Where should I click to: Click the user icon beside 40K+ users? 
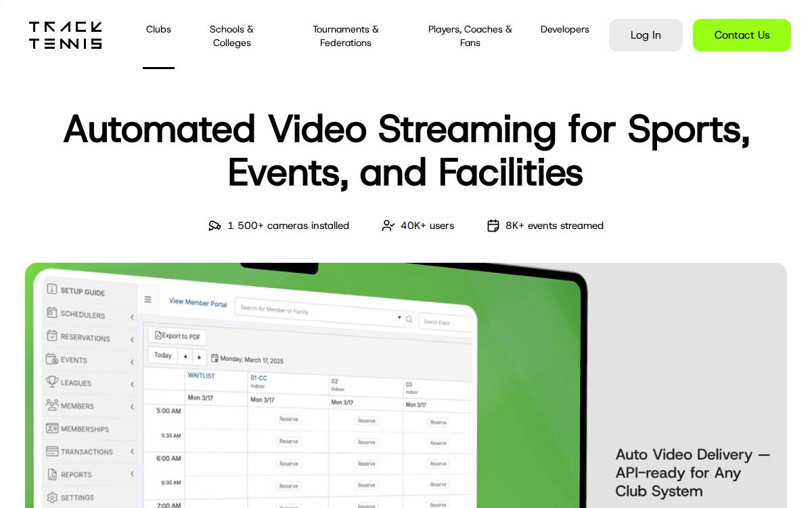[388, 226]
